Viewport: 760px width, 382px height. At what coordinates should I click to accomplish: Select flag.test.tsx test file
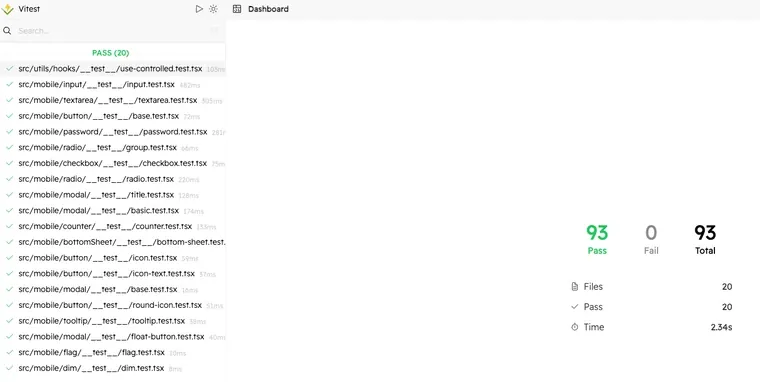click(x=112, y=352)
